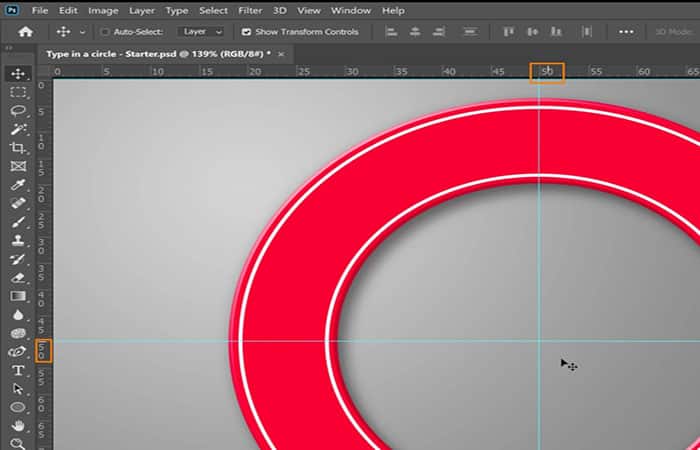Align left edges of layers
700x450 pixels.
[x=392, y=32]
